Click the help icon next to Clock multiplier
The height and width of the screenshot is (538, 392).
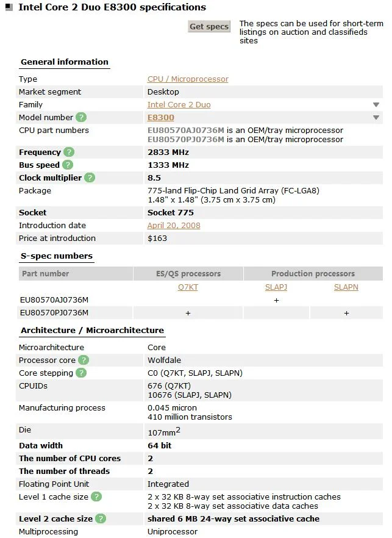90,178
